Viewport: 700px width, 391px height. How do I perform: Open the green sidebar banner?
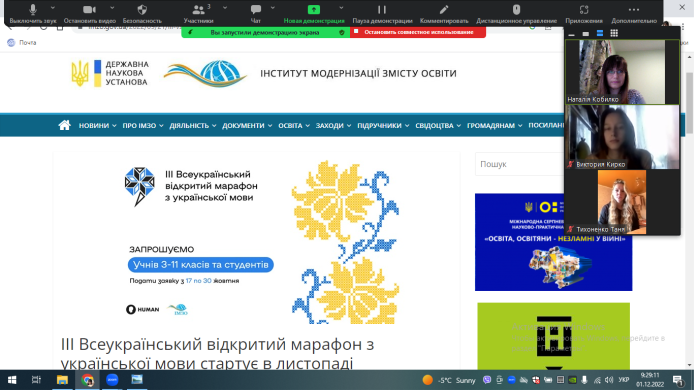coord(554,336)
